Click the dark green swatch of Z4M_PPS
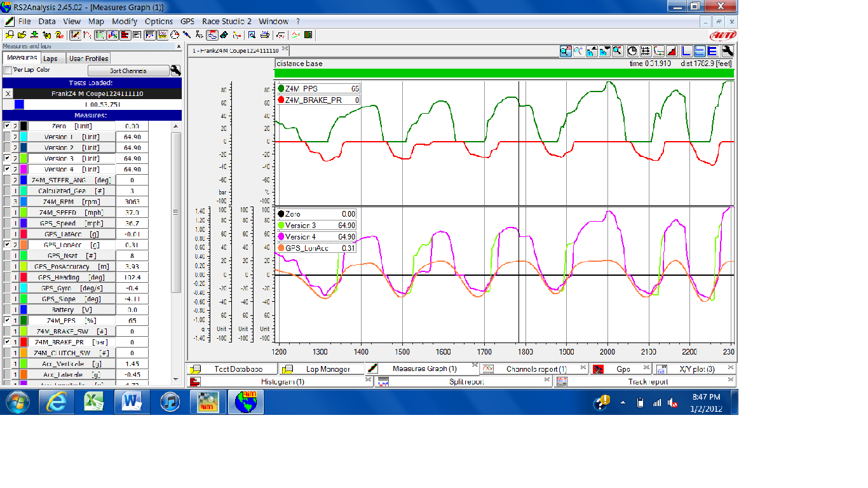868x488 pixels. pos(24,321)
